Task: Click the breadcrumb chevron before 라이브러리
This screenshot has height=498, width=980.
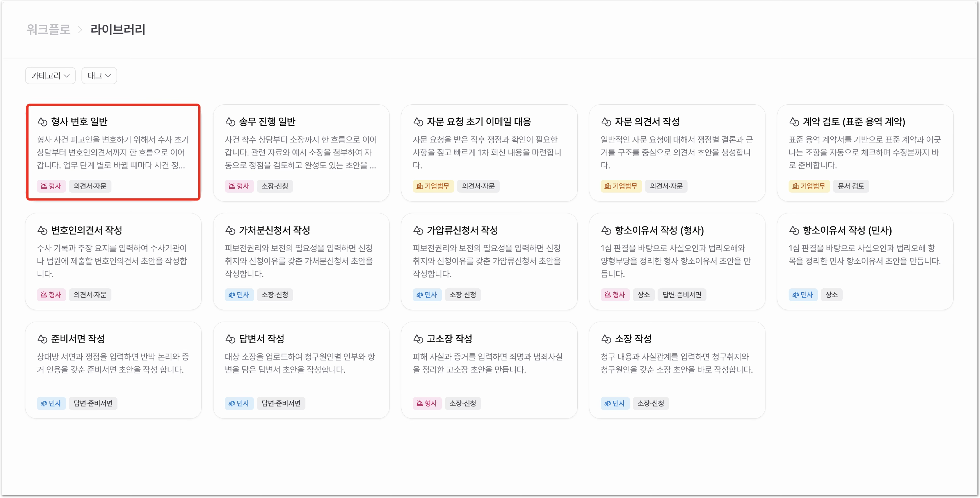Action: [80, 30]
